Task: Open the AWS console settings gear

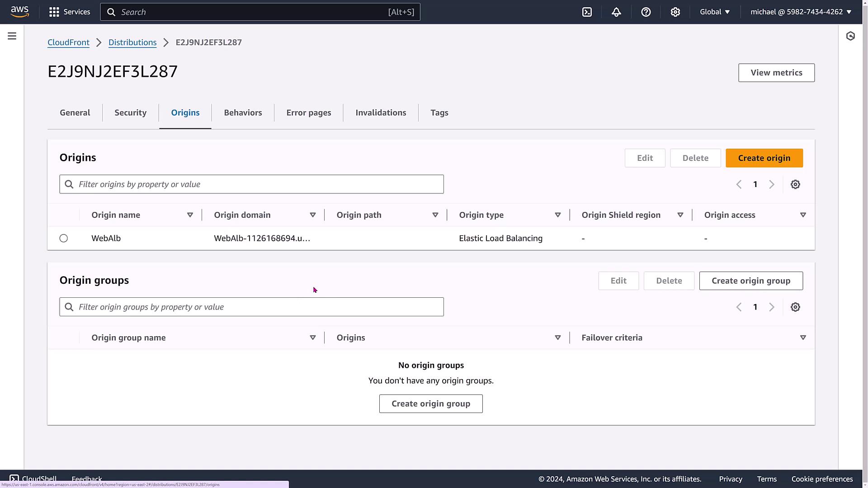Action: (675, 12)
